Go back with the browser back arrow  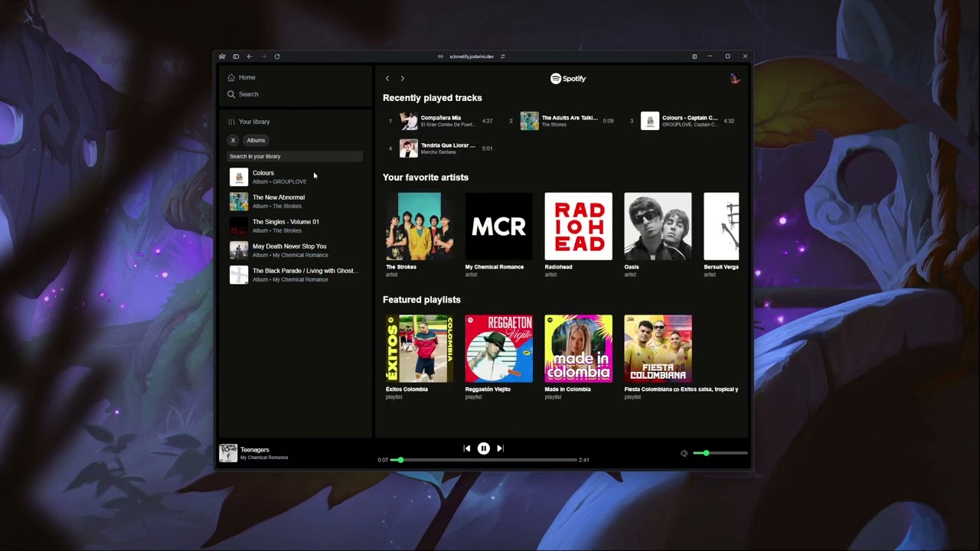tap(250, 57)
